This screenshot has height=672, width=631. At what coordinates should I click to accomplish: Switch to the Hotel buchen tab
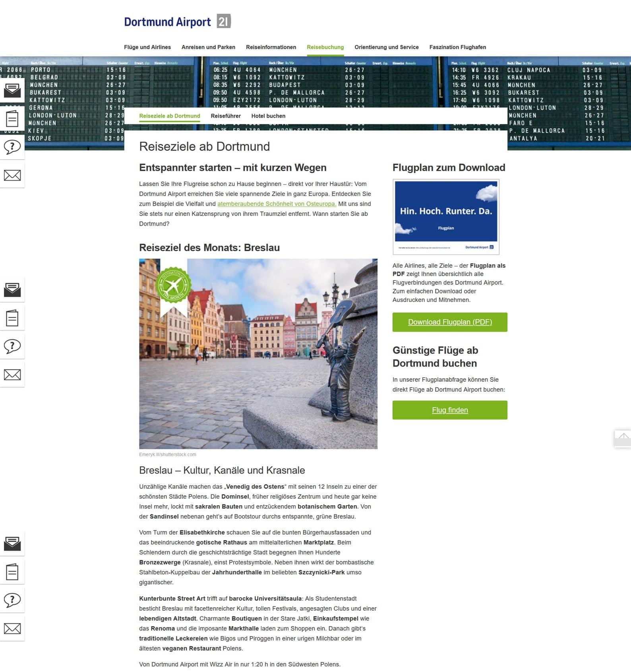pos(268,116)
